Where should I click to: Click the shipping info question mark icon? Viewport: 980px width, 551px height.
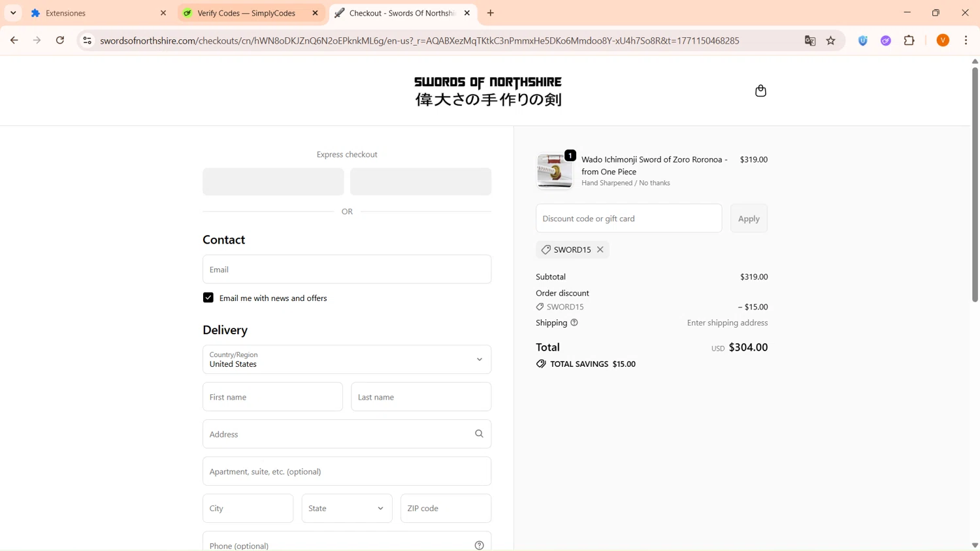click(574, 323)
